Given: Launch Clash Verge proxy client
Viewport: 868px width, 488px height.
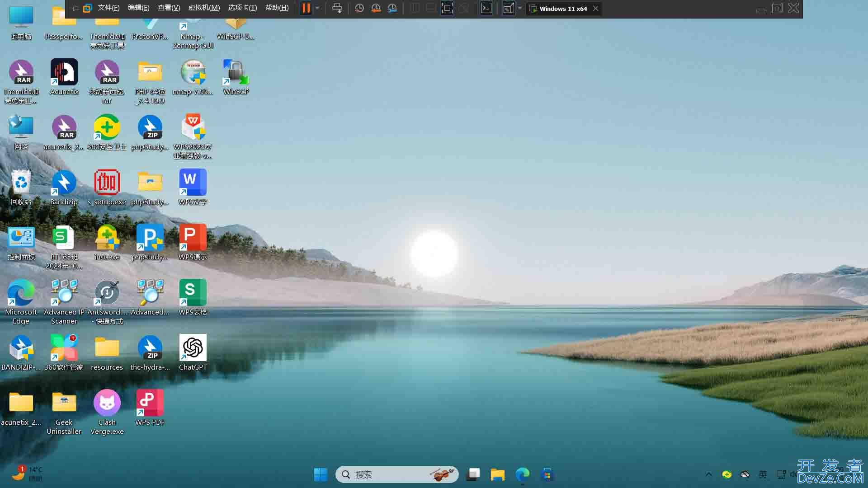Looking at the screenshot, I should [x=107, y=404].
